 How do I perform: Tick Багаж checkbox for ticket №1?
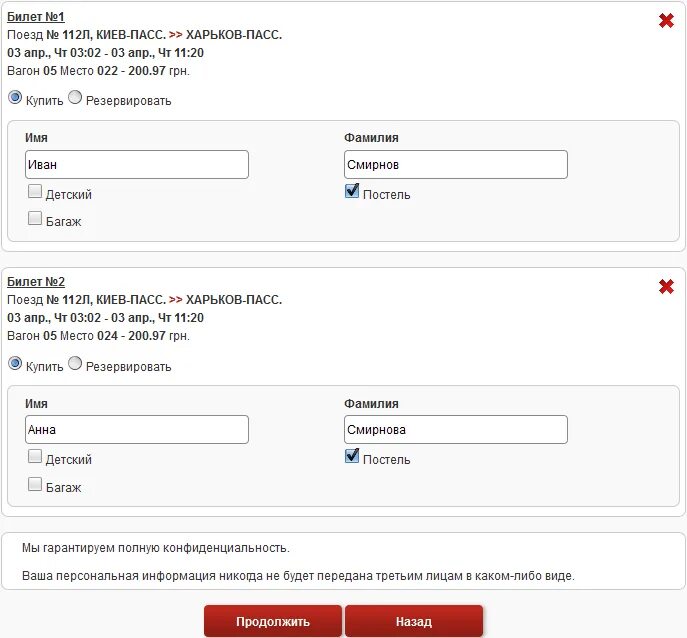coord(35,218)
